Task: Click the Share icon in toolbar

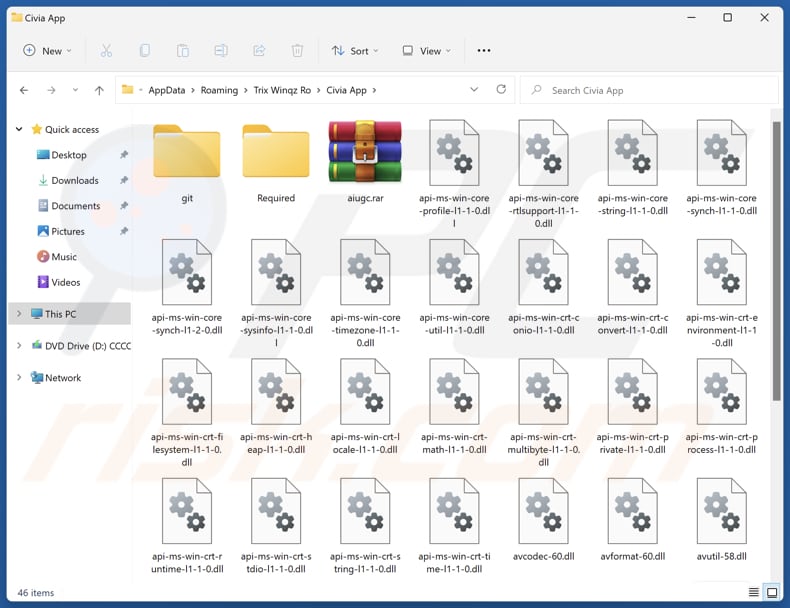Action: pyautogui.click(x=259, y=50)
